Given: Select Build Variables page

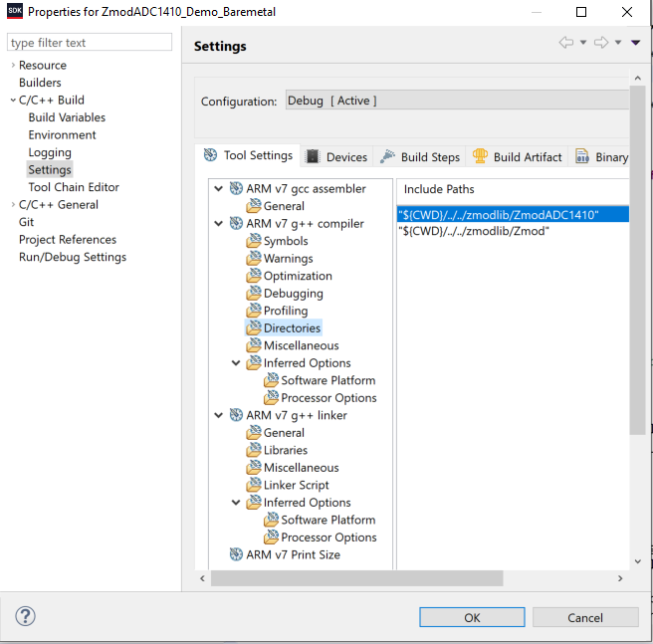Looking at the screenshot, I should [x=67, y=117].
